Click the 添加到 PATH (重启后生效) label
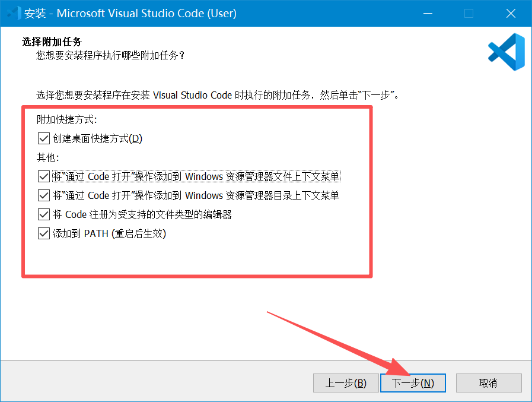The height and width of the screenshot is (402, 532). 109,234
